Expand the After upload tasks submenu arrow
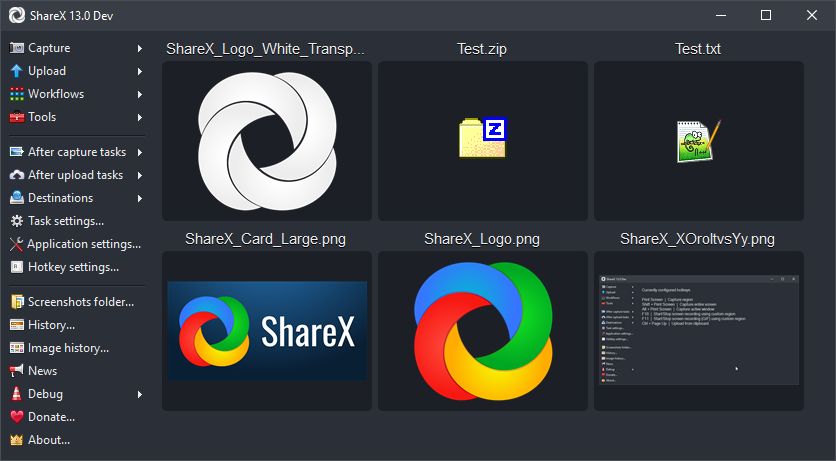836x461 pixels. click(140, 175)
